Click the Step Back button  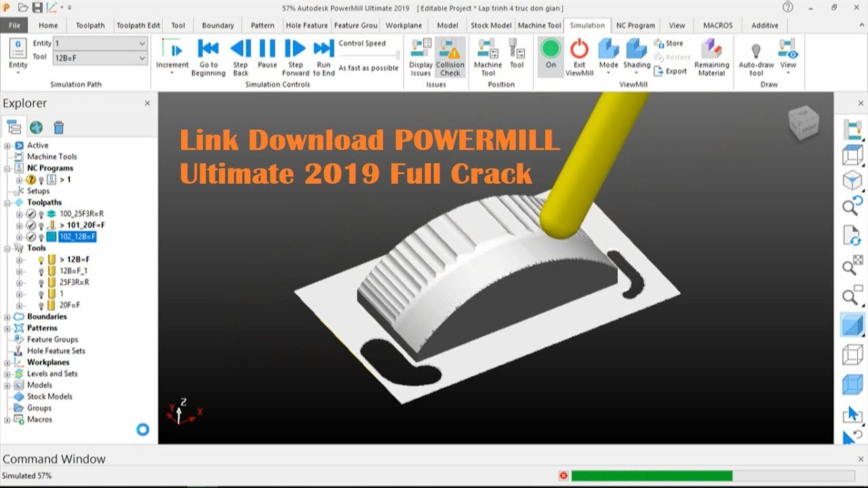[241, 58]
